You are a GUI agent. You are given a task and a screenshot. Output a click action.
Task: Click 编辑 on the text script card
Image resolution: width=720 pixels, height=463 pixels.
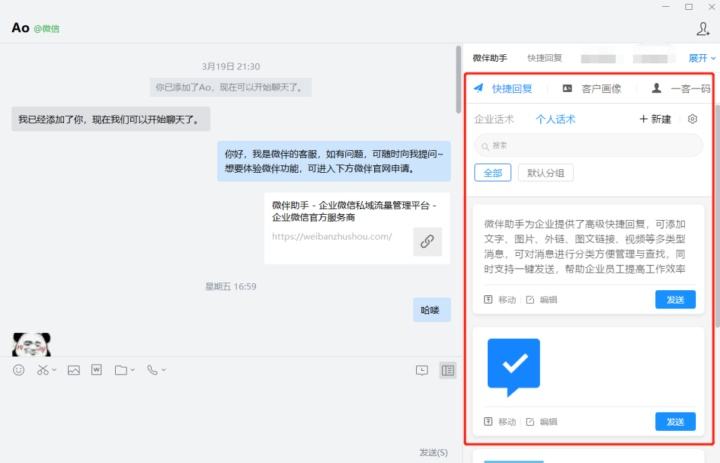(541, 300)
